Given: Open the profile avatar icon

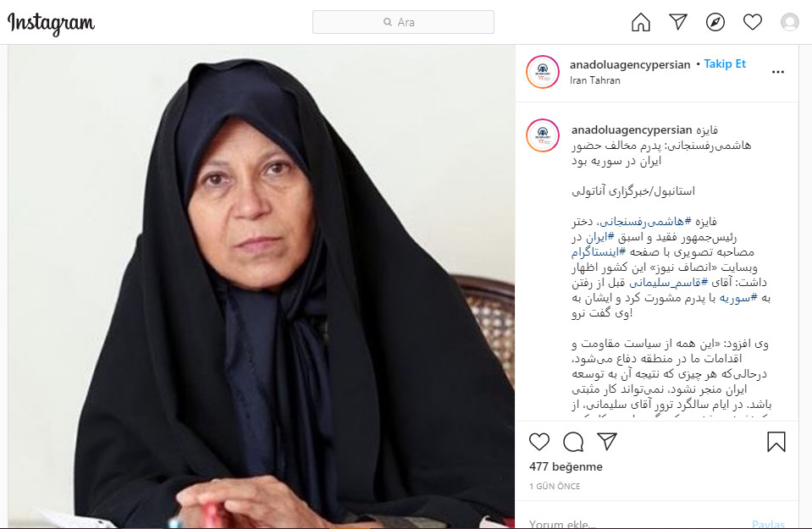Looking at the screenshot, I should click(790, 22).
